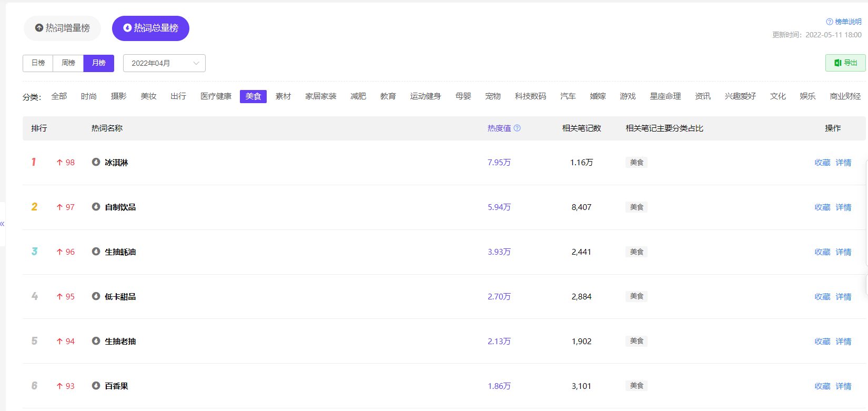868x411 pixels.
Task: Open 榜单说明 ranking explanation link
Action: tap(848, 22)
